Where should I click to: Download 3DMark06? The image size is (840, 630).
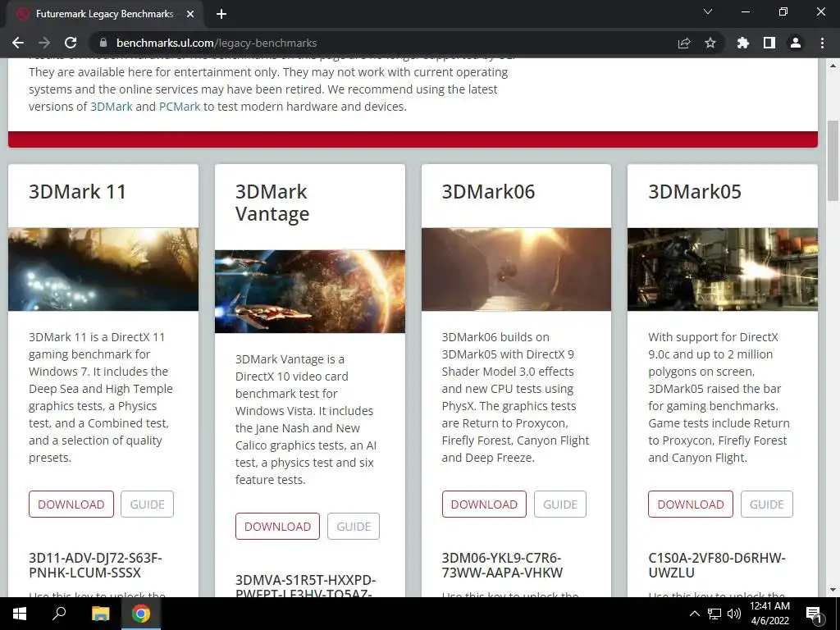pyautogui.click(x=484, y=504)
